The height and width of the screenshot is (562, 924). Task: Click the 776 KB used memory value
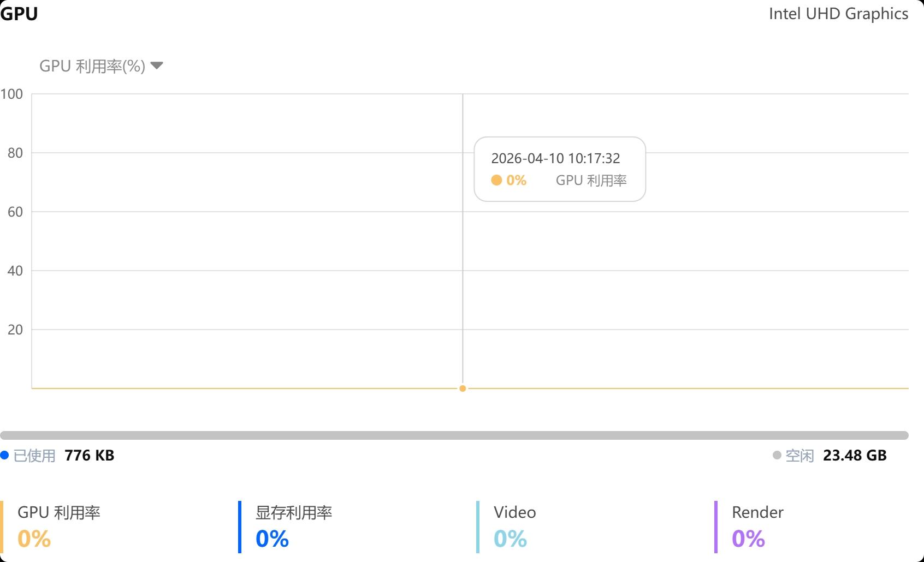click(x=90, y=456)
